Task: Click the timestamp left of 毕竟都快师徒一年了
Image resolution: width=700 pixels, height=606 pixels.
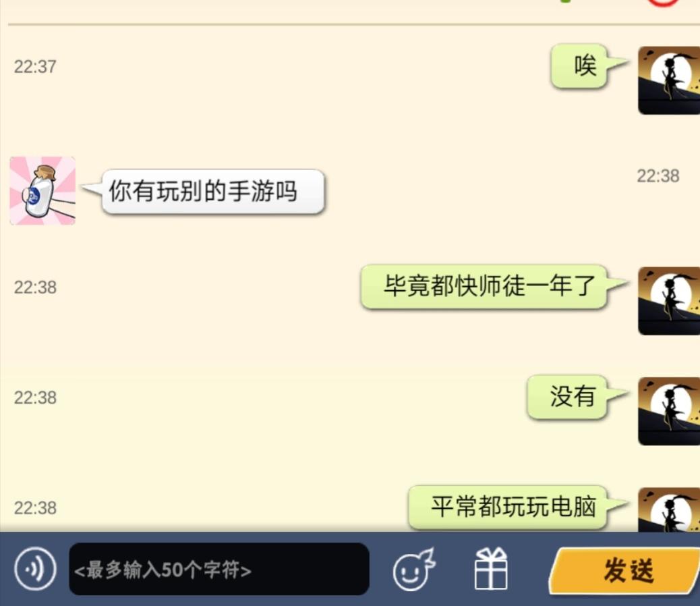Action: [35, 287]
